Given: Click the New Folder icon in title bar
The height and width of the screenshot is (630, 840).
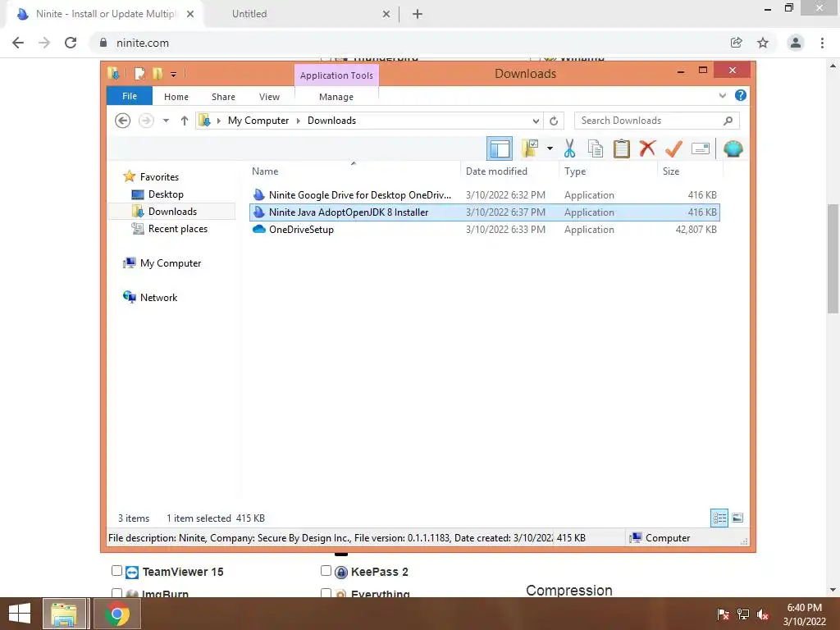Looking at the screenshot, I should click(x=157, y=73).
